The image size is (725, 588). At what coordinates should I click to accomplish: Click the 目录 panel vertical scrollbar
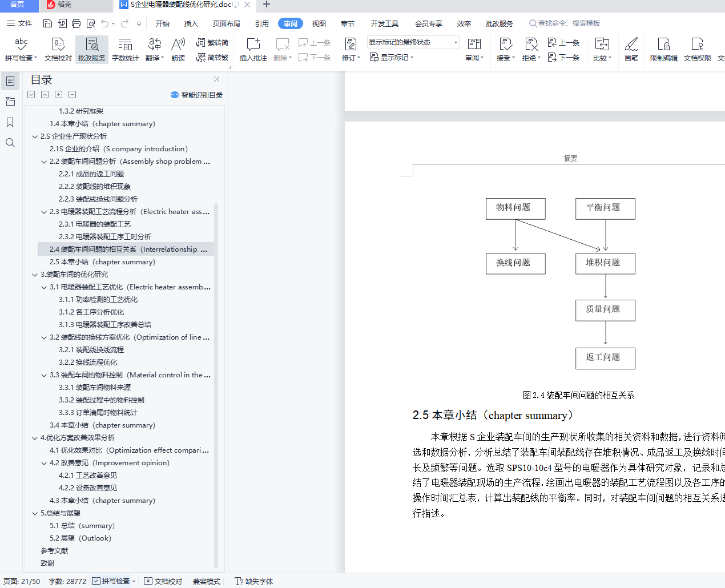pos(216,385)
